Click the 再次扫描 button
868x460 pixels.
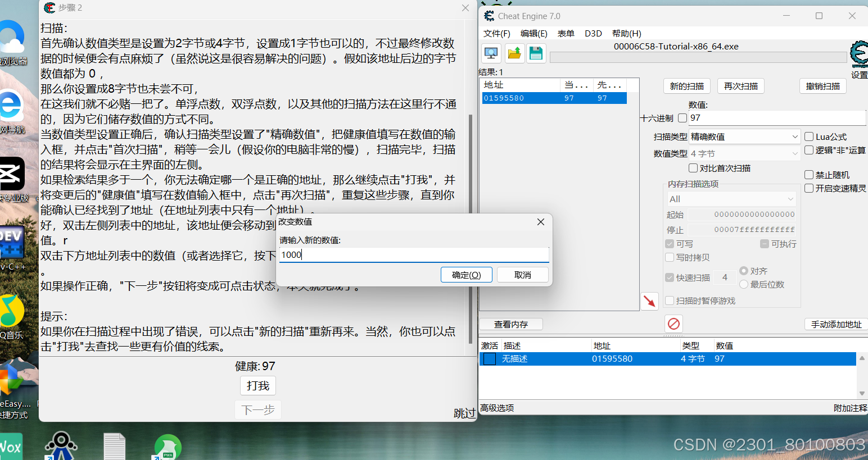pos(741,86)
